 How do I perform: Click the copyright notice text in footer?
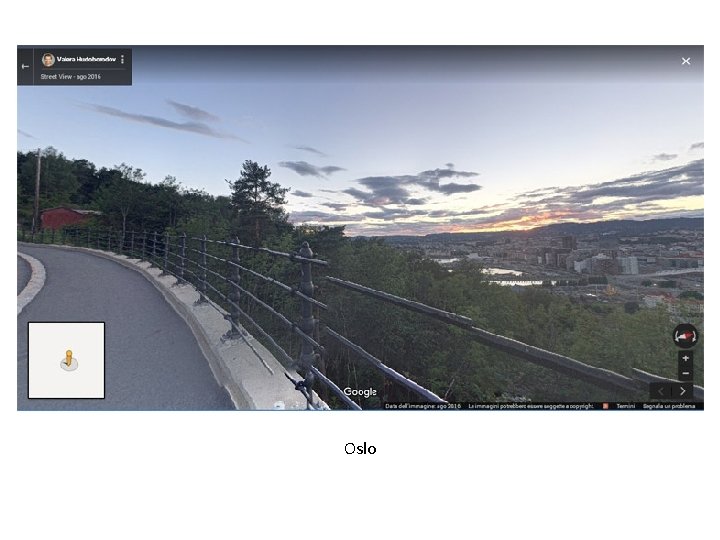pos(531,406)
